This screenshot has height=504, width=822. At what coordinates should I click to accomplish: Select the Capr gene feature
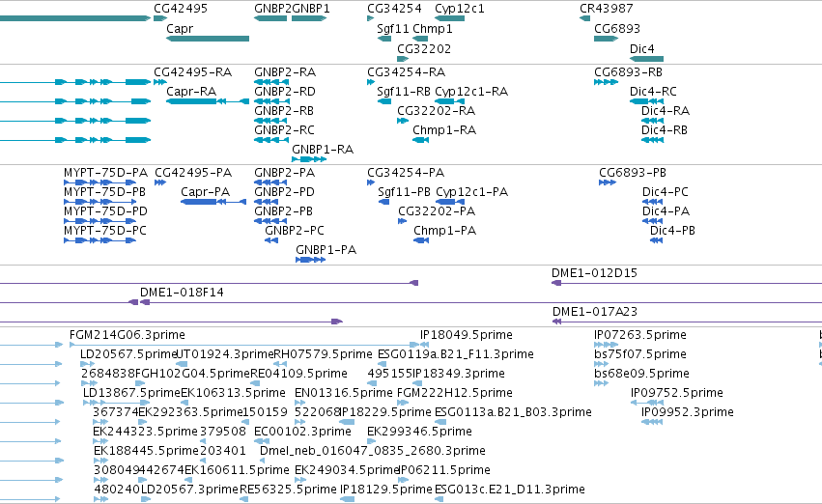pyautogui.click(x=208, y=39)
